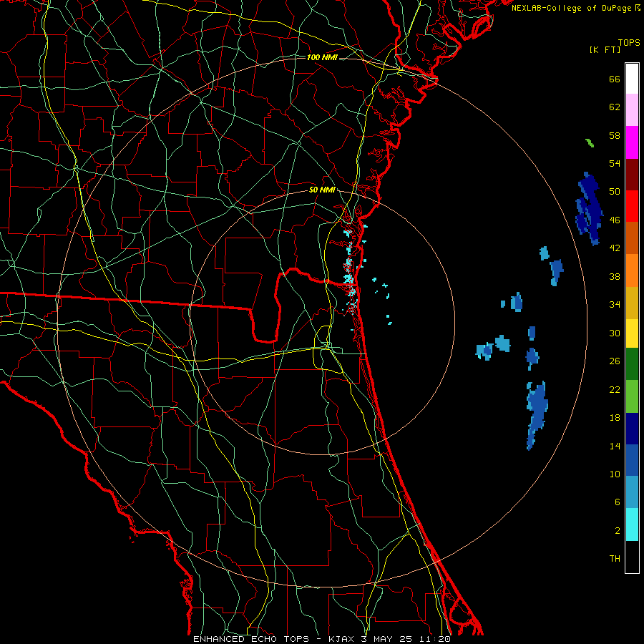Click the small green echo offshore to the northeast
The image size is (644, 644).
tap(590, 143)
